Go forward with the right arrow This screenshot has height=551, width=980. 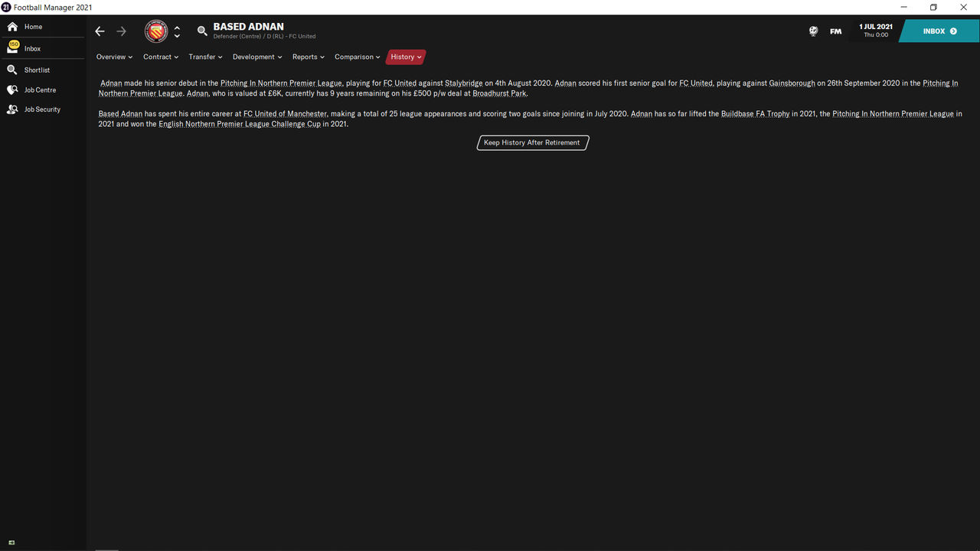(x=121, y=31)
